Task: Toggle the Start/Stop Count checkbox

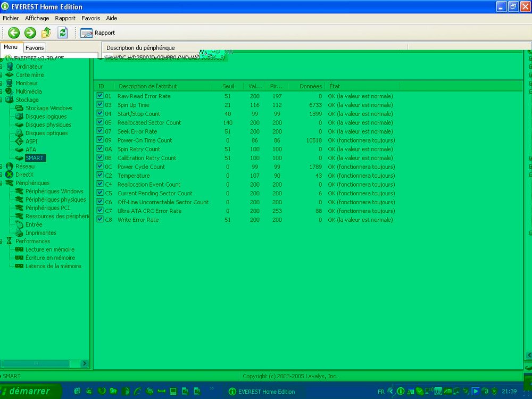Action: point(100,113)
